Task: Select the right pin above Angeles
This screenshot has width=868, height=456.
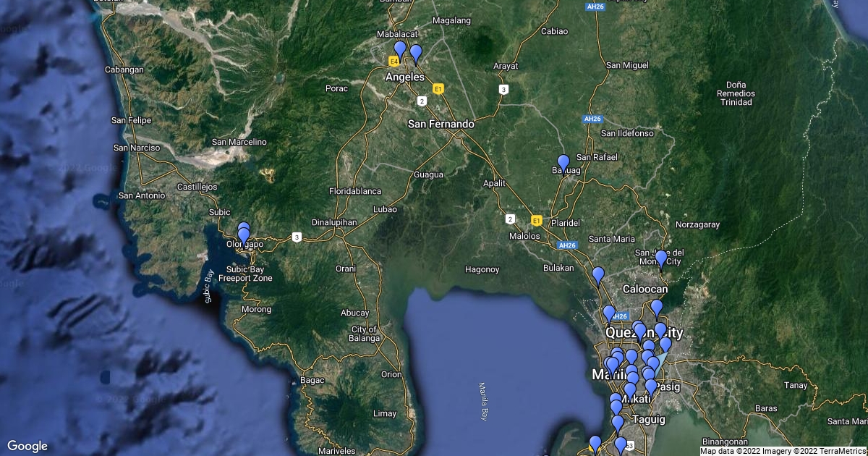Action: (x=416, y=53)
